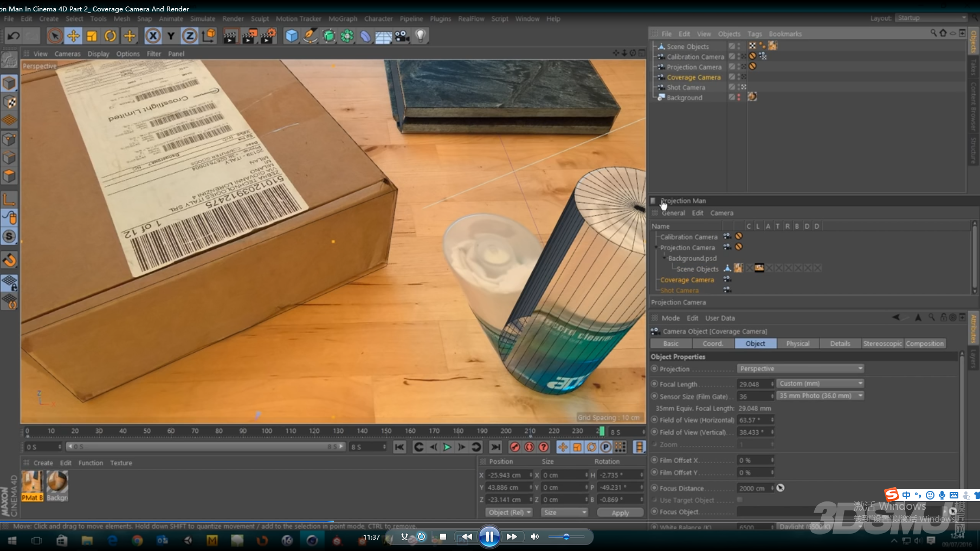Expand Projection Camera in Projection Man
This screenshot has height=551, width=980.
(x=656, y=248)
